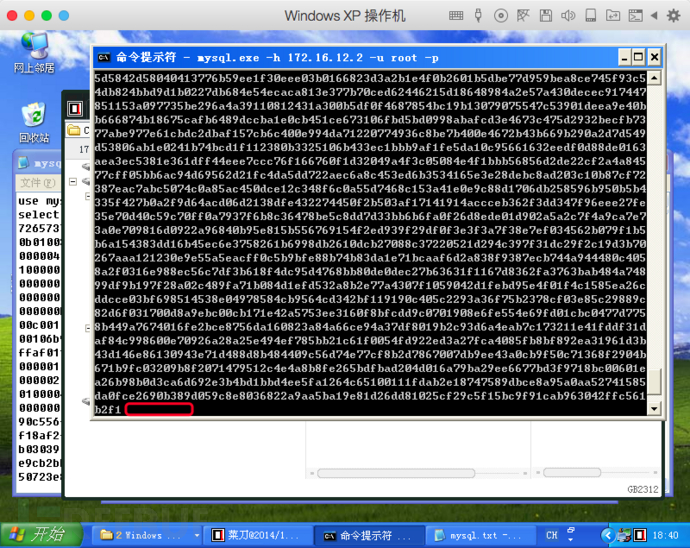
Task: Click the CH language indicator
Action: pyautogui.click(x=552, y=535)
